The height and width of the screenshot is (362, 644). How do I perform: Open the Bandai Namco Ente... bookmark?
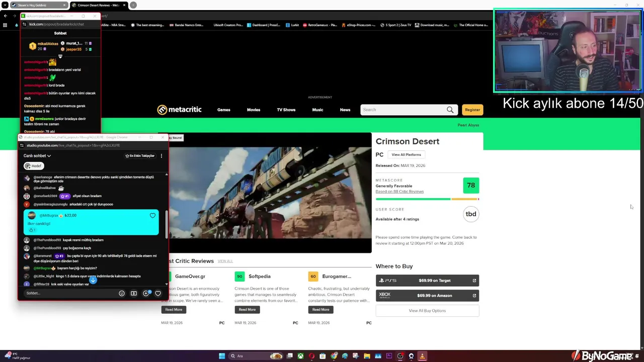[187, 25]
